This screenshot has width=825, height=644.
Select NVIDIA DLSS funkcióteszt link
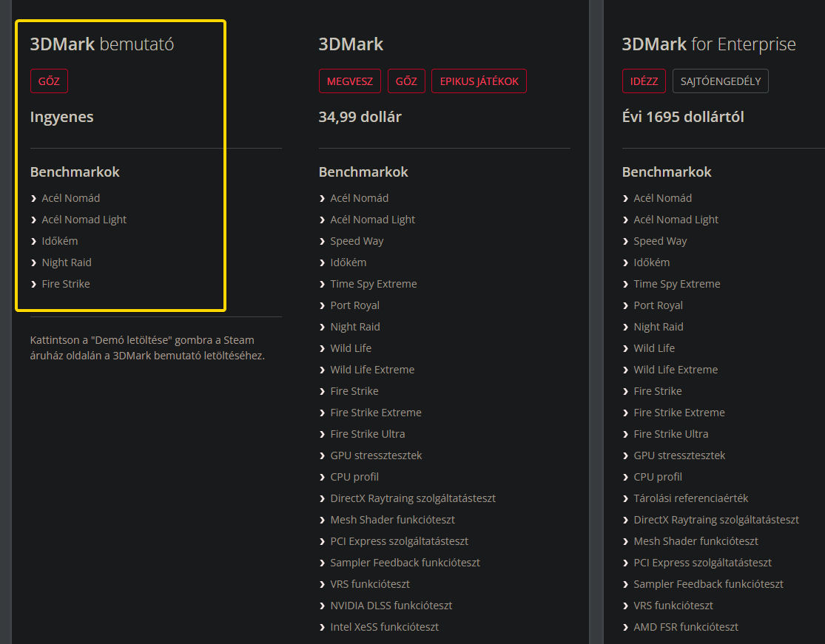391,606
